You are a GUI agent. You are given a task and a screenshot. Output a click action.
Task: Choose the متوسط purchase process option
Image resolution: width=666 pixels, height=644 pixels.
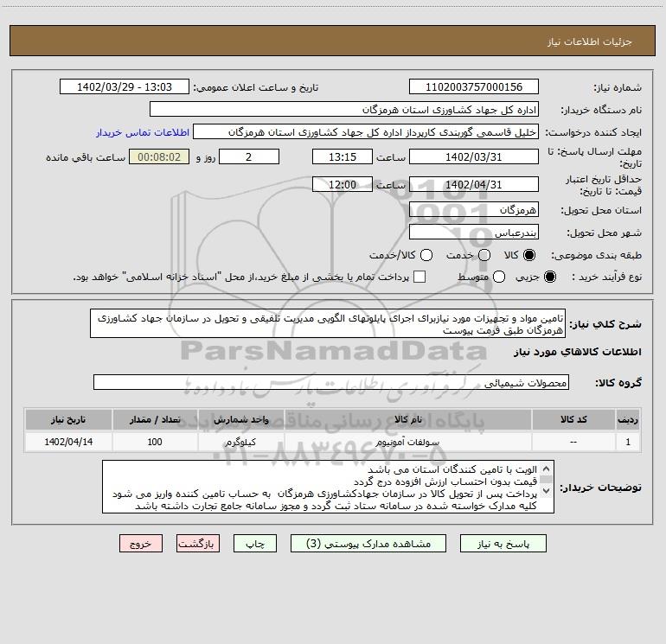tap(499, 277)
